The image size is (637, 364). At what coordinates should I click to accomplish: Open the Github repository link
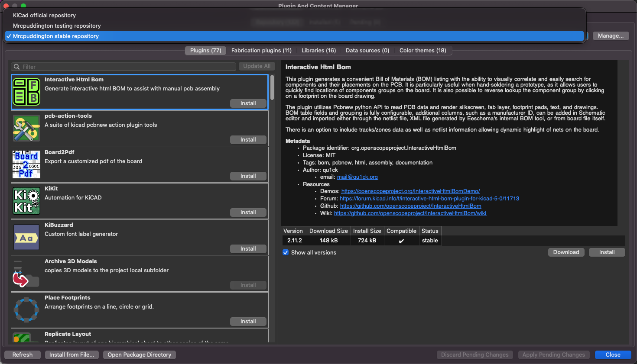tap(411, 206)
